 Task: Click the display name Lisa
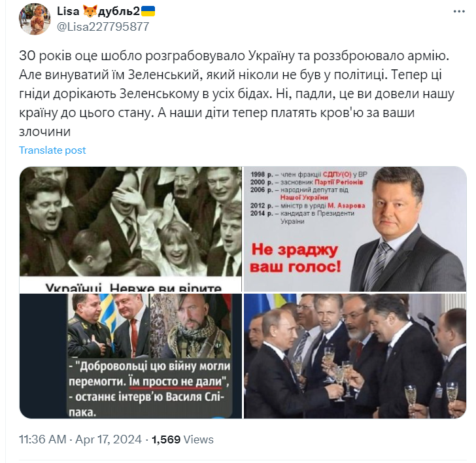pos(68,12)
